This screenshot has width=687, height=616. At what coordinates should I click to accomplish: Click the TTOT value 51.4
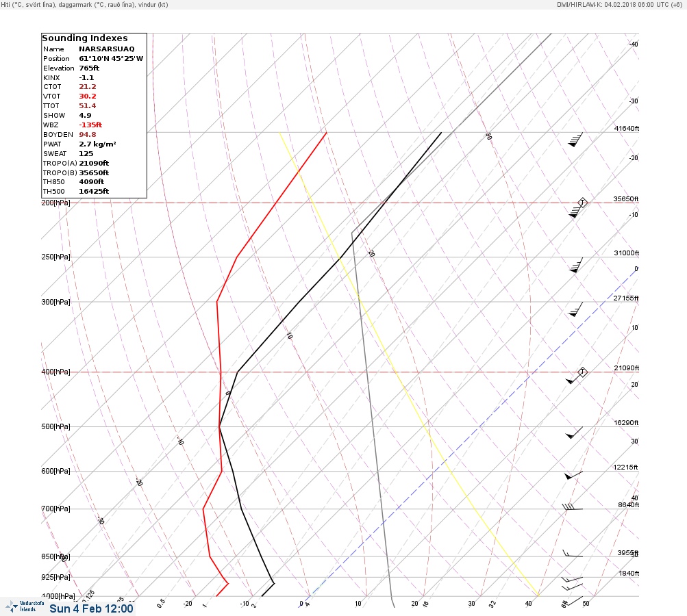click(x=88, y=106)
